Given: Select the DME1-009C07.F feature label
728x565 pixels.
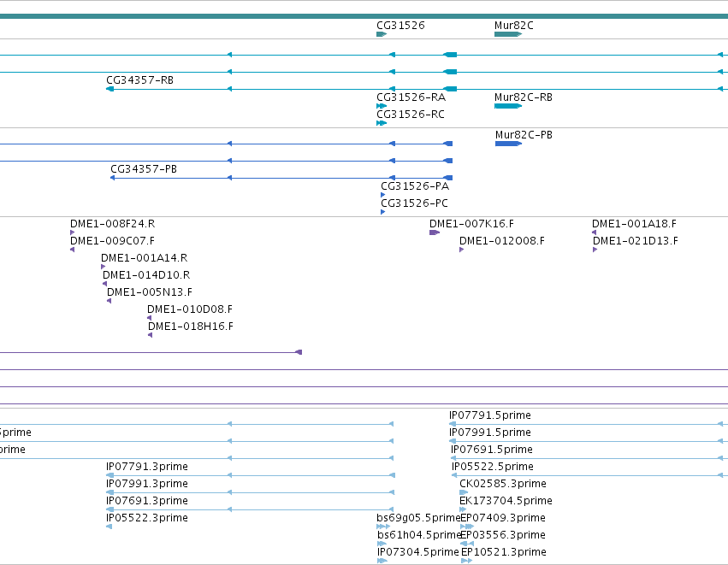Looking at the screenshot, I should click(112, 241).
